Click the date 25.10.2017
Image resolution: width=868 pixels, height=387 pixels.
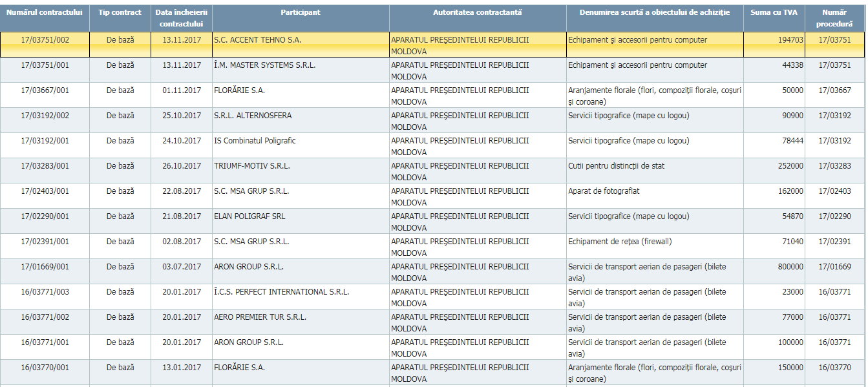pos(182,116)
